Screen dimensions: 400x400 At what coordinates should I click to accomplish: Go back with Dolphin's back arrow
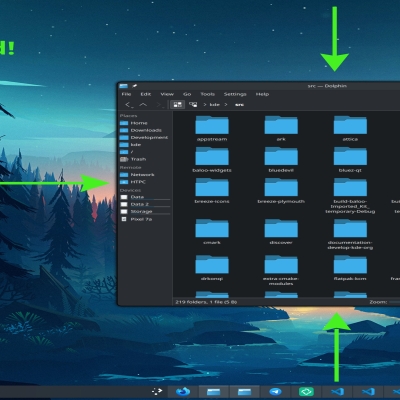click(x=128, y=105)
